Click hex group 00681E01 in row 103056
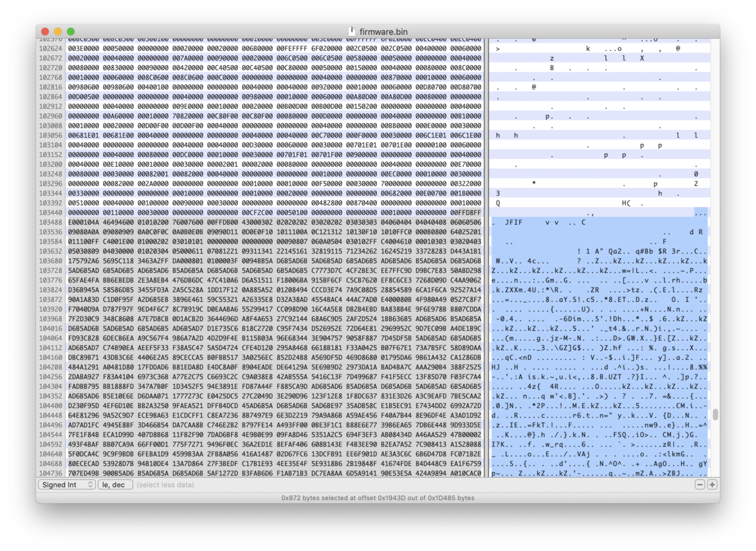 [x=84, y=136]
